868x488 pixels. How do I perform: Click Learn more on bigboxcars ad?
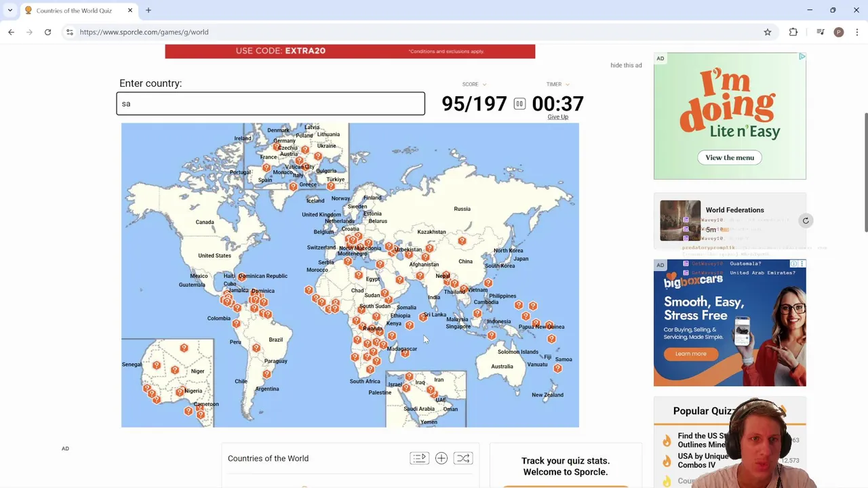tap(690, 353)
